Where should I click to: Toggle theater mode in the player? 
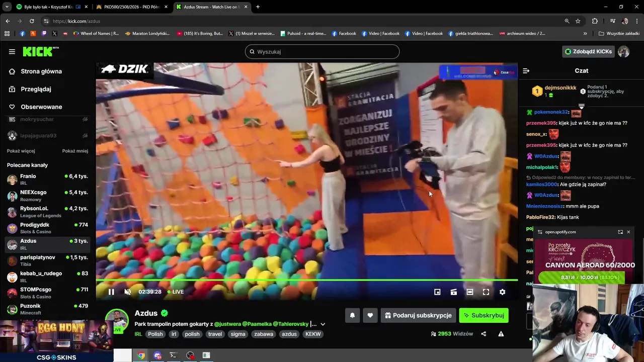pos(469,292)
